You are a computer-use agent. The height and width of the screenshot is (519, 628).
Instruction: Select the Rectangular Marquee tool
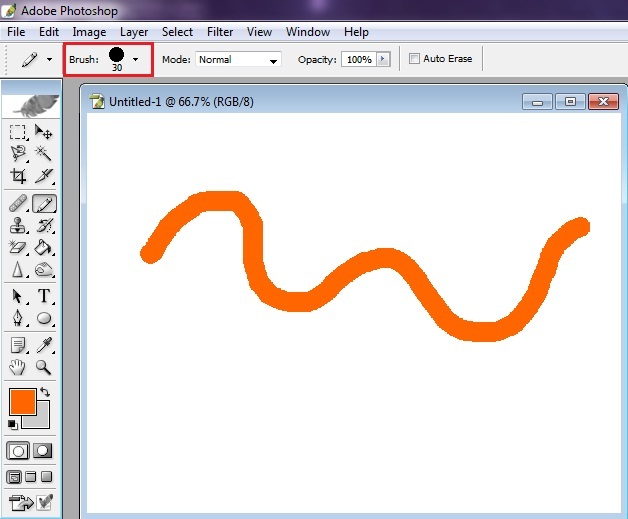[18, 132]
